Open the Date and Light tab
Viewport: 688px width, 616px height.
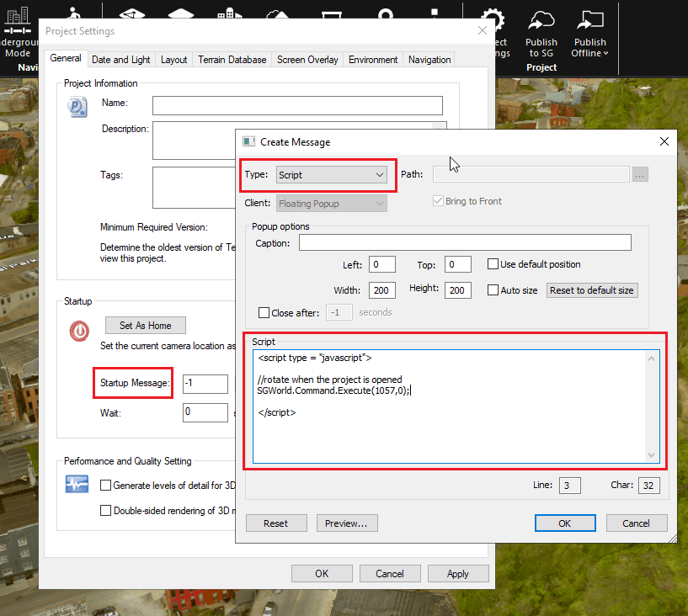(x=121, y=60)
